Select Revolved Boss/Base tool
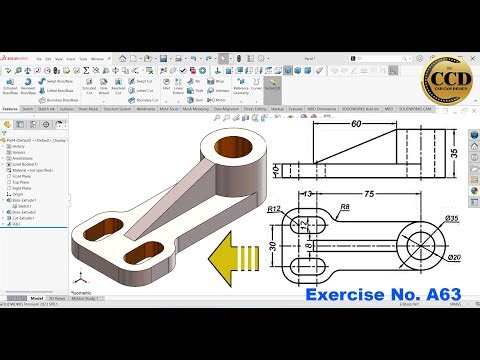 [x=28, y=86]
